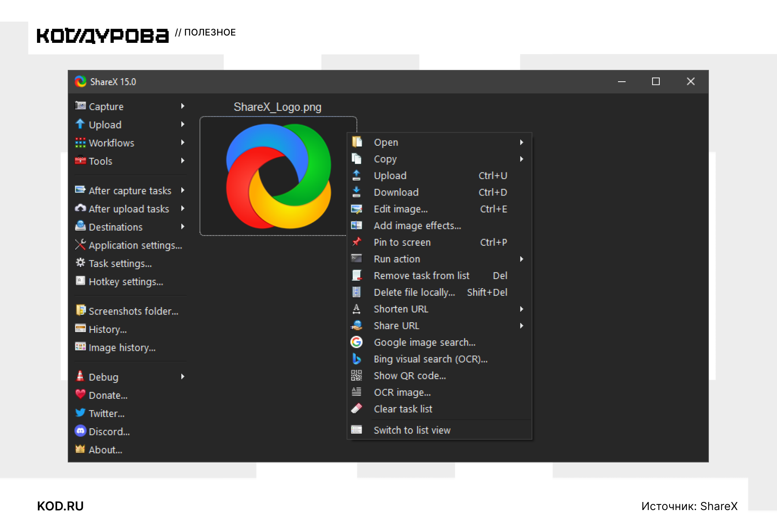
Task: Select Switch to list view entry
Action: coord(439,430)
